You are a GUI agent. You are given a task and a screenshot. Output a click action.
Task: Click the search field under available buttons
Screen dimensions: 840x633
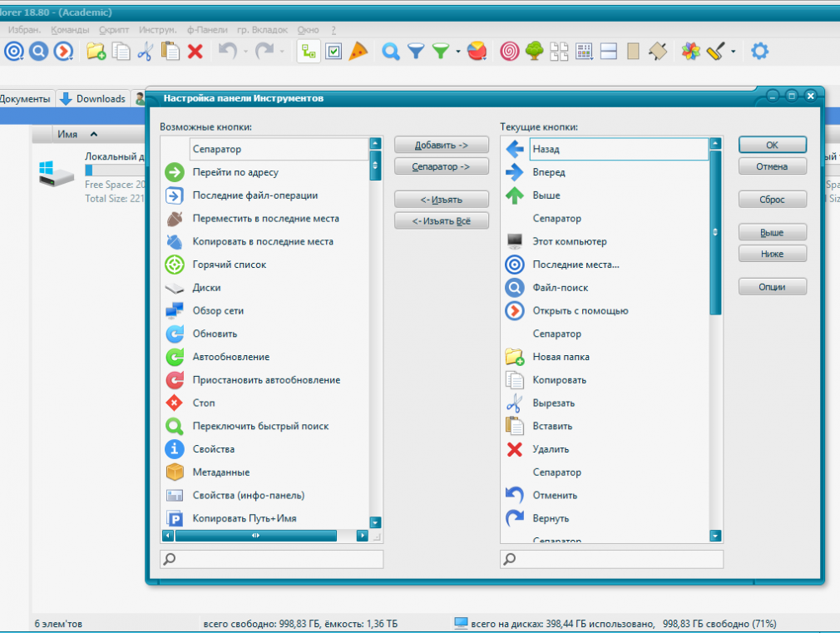(x=272, y=559)
